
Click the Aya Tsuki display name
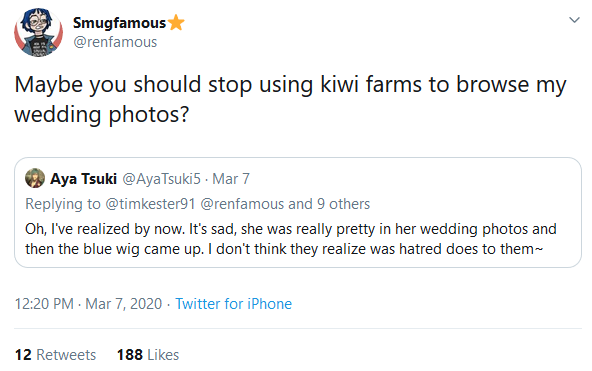[83, 179]
